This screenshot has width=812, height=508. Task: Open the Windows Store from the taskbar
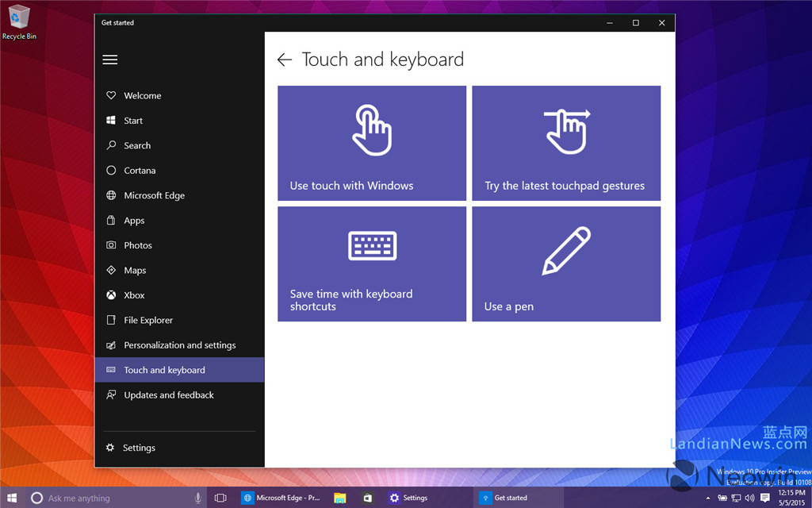366,498
